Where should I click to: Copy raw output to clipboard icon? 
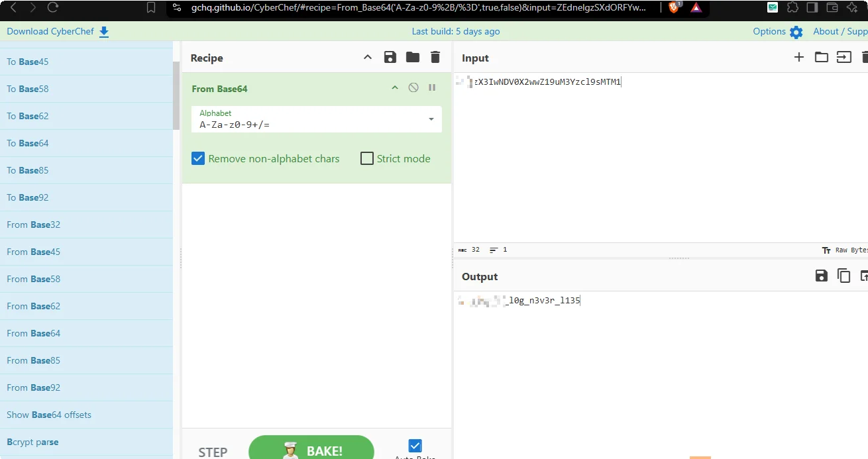[844, 276]
